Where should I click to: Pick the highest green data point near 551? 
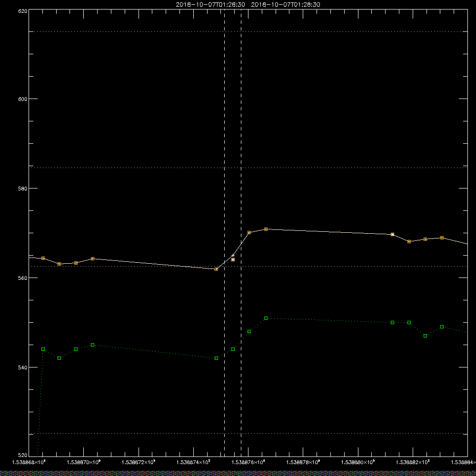[266, 318]
